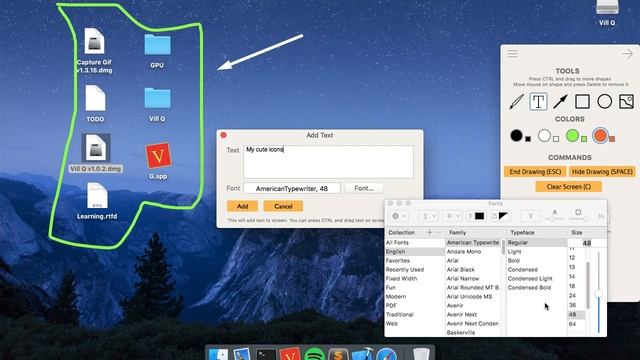This screenshot has width=640, height=360.
Task: Choose the small black square swatch
Action: [x=528, y=139]
